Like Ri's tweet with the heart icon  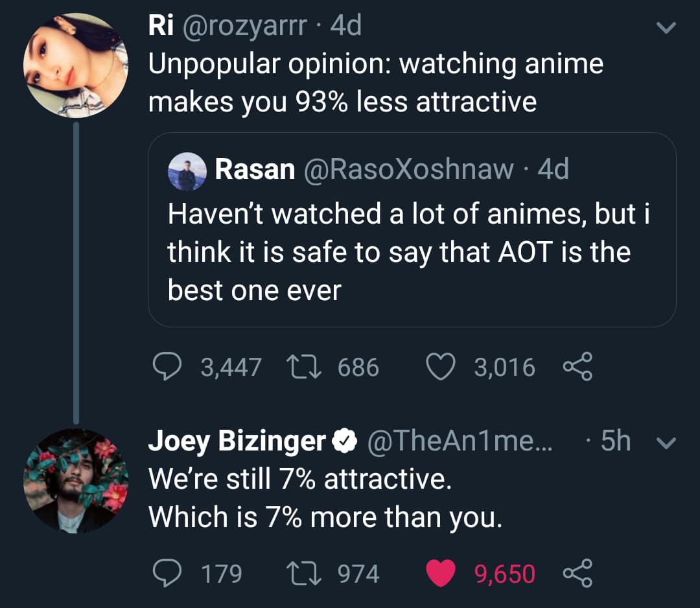coord(441,368)
